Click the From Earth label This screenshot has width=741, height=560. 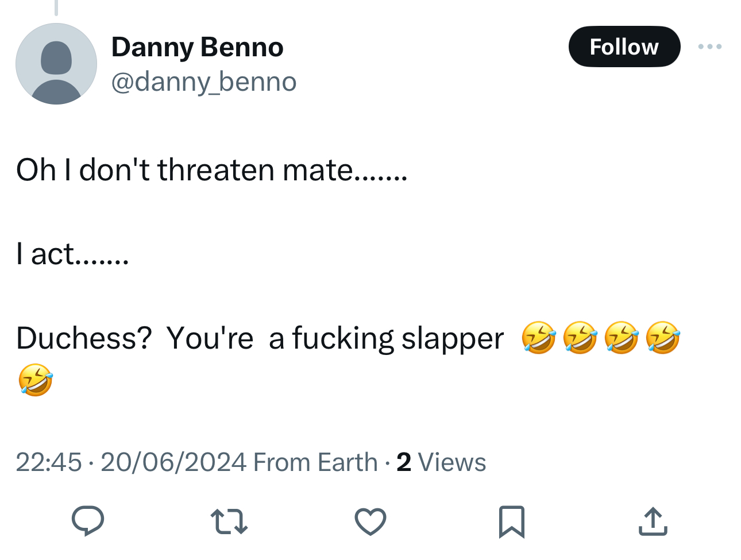[x=315, y=462]
